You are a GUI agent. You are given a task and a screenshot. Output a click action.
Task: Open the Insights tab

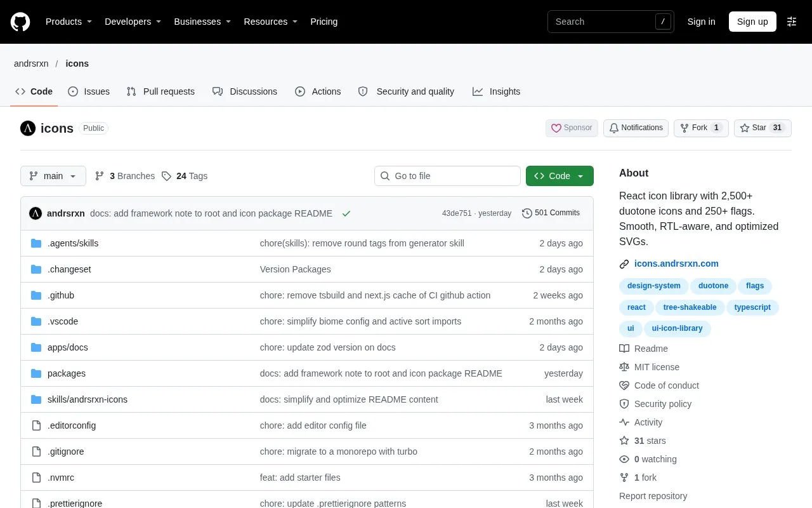[496, 91]
